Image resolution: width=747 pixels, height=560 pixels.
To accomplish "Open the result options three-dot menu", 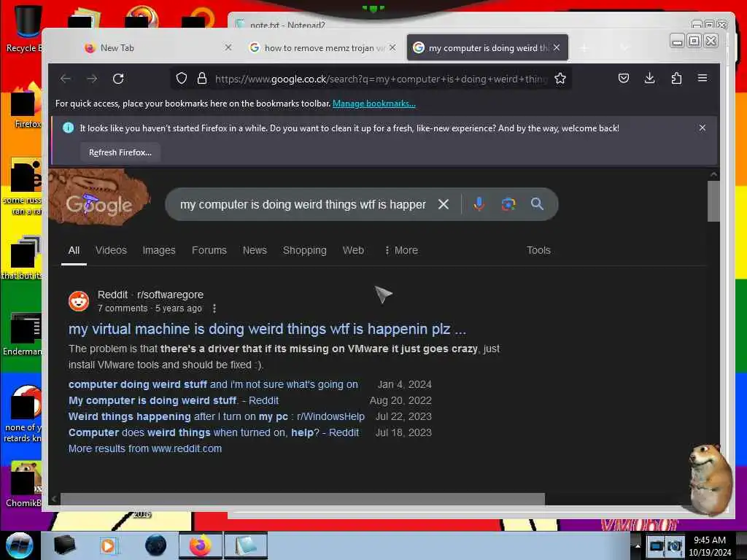I will 214,308.
